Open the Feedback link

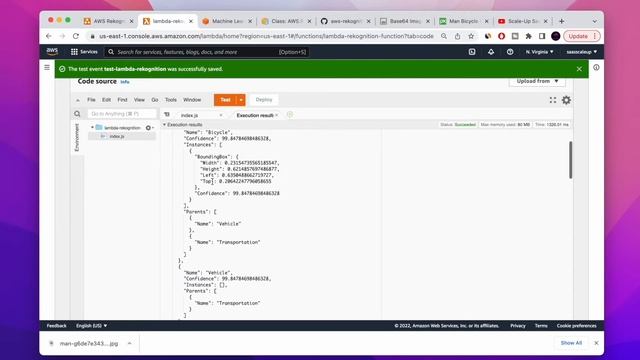pos(56,326)
